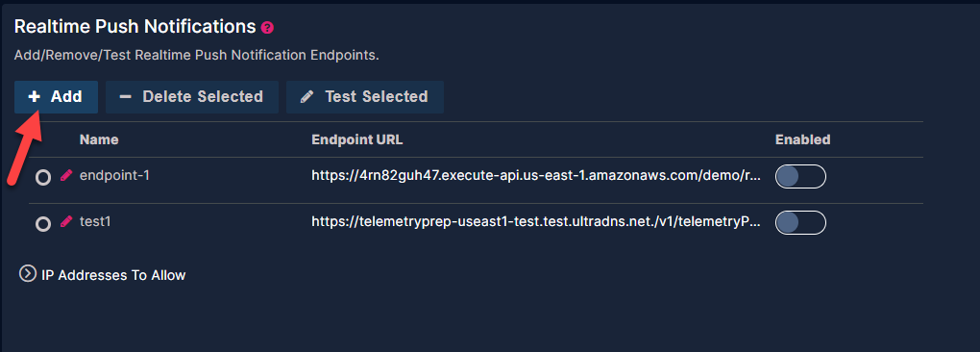
Task: Enable the endpoint-1 toggle switch
Action: pyautogui.click(x=800, y=177)
